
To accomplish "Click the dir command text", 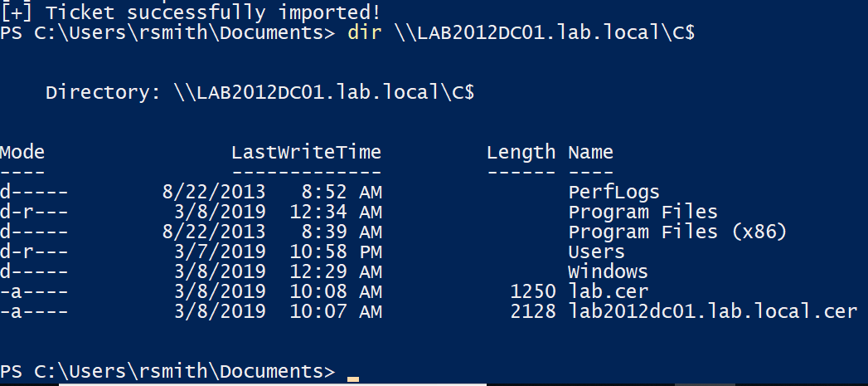I will [x=358, y=32].
